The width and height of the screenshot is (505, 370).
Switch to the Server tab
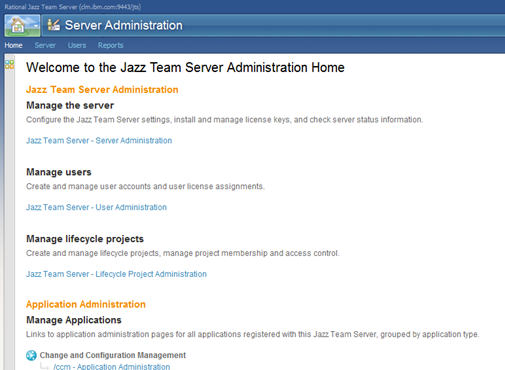coord(45,45)
